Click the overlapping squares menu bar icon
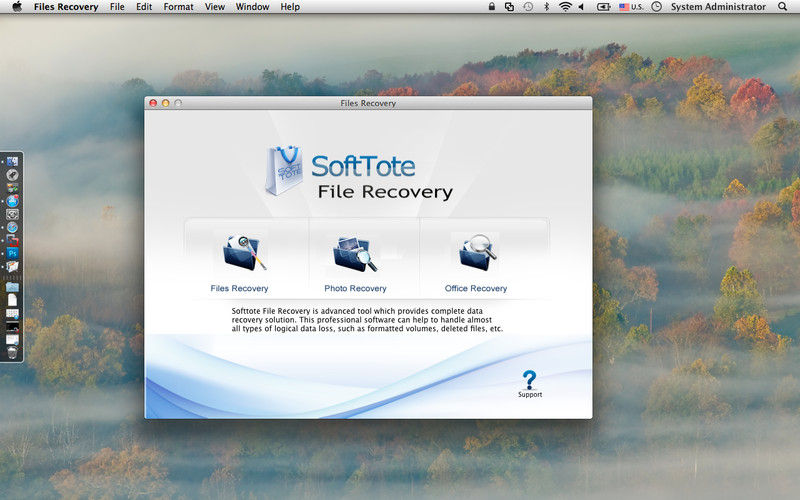 (x=509, y=7)
